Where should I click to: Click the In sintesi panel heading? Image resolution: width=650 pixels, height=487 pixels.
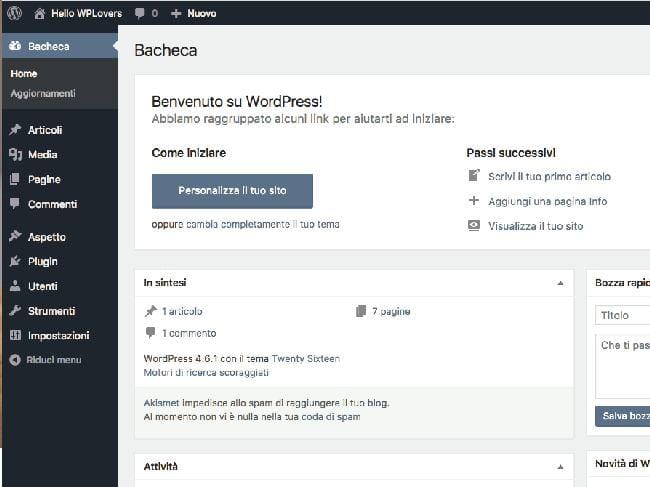pos(165,283)
